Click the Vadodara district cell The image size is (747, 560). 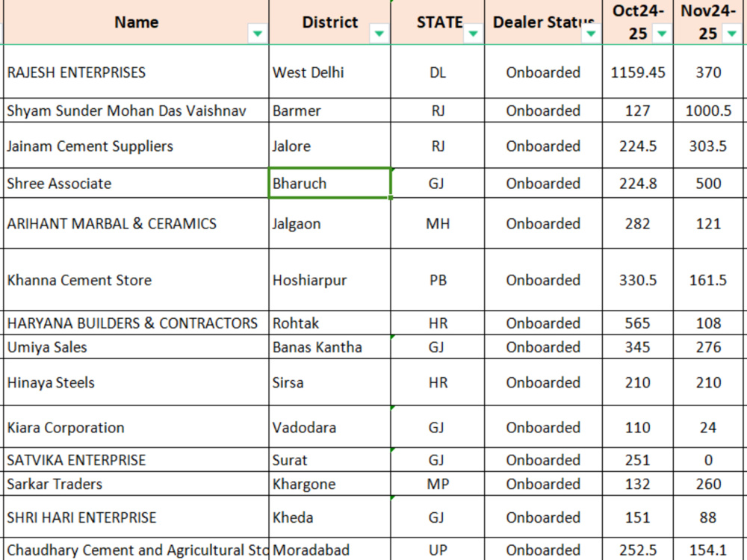coord(329,426)
